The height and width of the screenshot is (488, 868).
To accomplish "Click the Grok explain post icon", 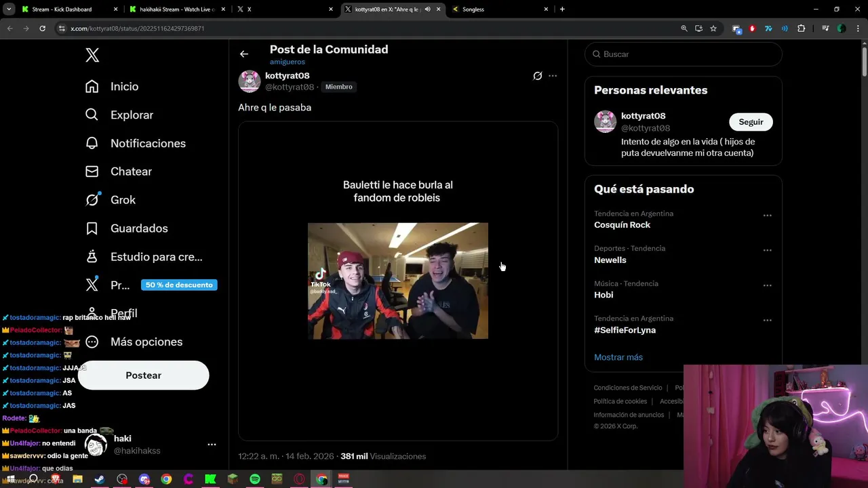I will tap(538, 76).
